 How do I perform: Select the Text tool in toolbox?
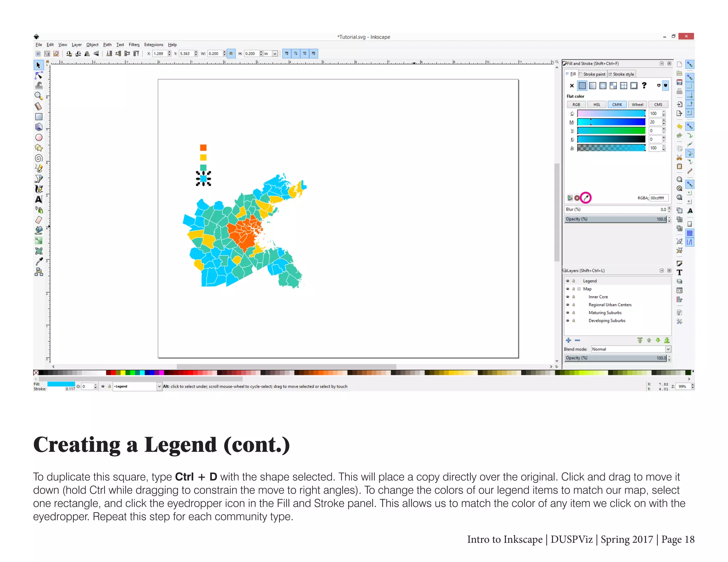coord(39,199)
